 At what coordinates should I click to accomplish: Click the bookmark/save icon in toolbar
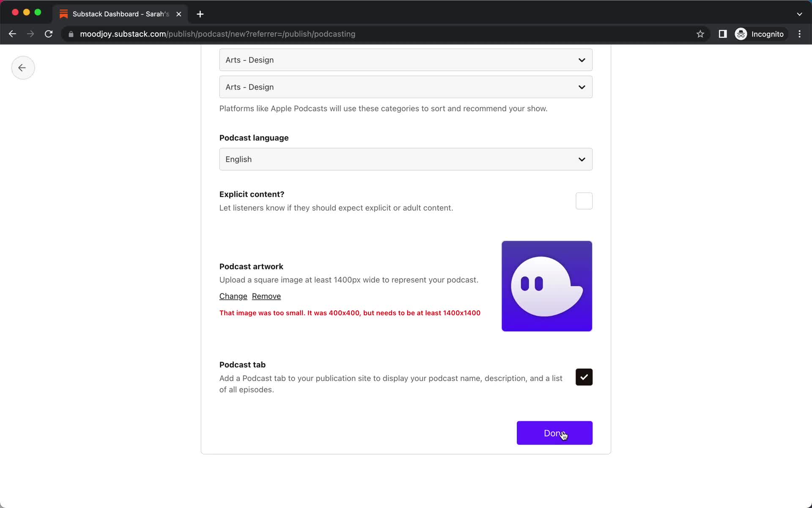tap(700, 34)
